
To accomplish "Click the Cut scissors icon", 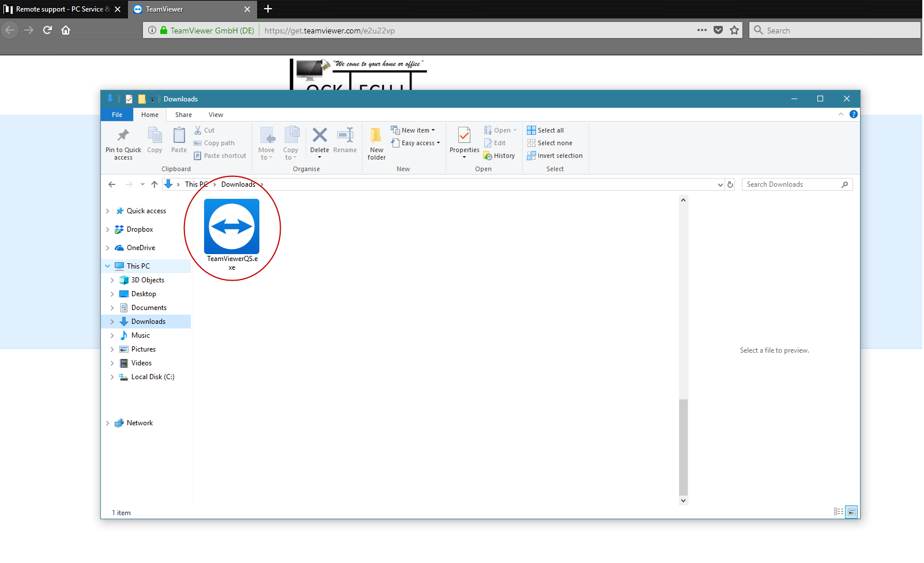I will [198, 130].
